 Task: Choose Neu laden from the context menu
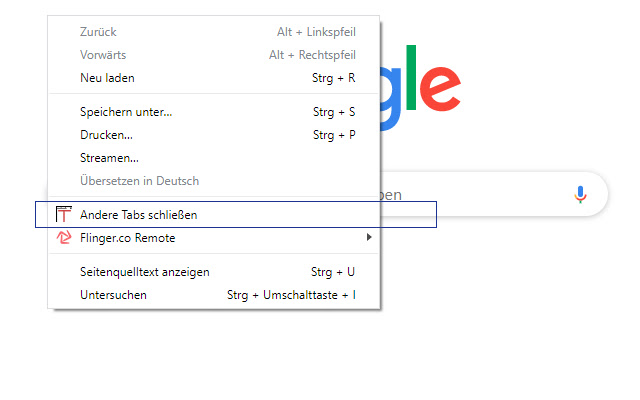(x=107, y=77)
